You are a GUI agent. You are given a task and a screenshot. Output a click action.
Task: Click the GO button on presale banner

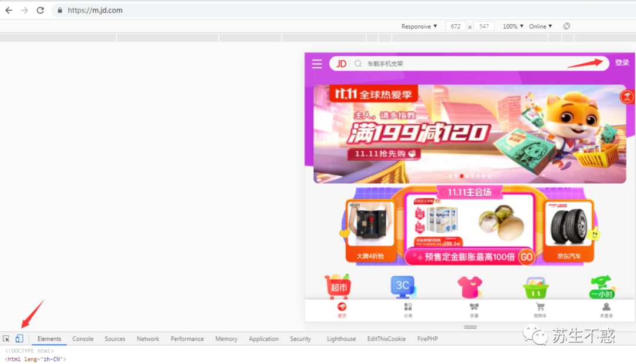[526, 257]
